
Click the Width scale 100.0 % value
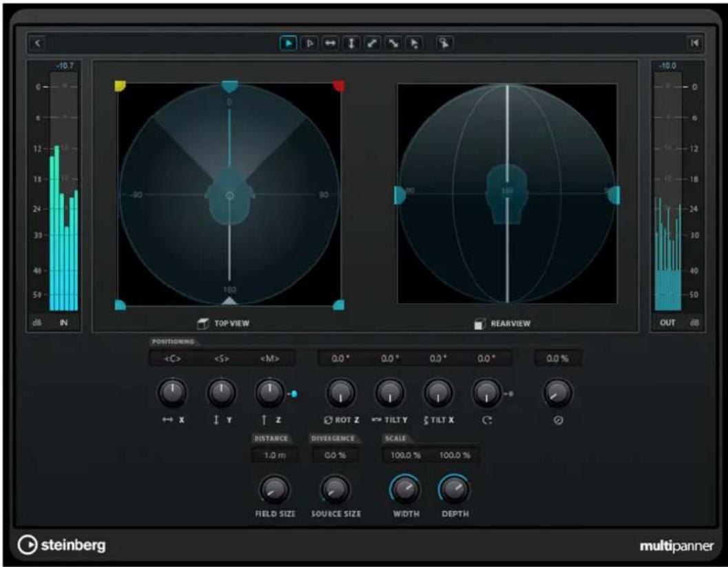(x=405, y=455)
